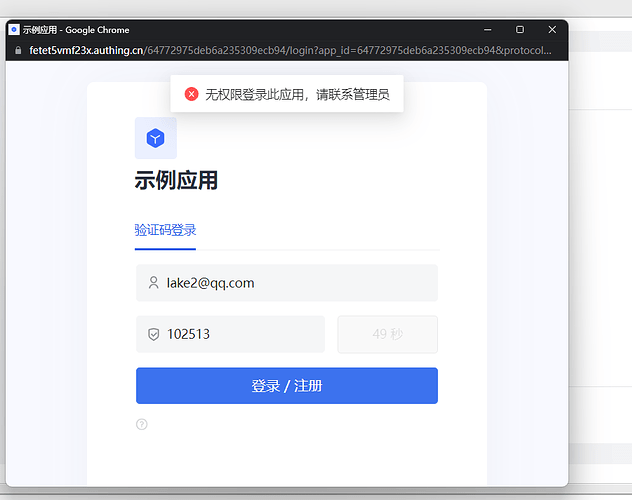Click the favicon in the Chrome title bar
The height and width of the screenshot is (500, 632).
(x=14, y=30)
